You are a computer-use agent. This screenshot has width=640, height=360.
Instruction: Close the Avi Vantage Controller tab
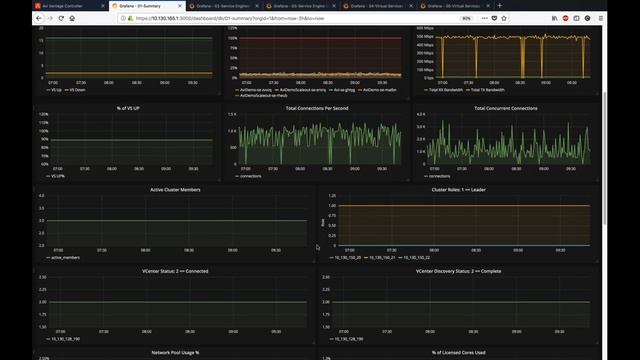pyautogui.click(x=103, y=6)
